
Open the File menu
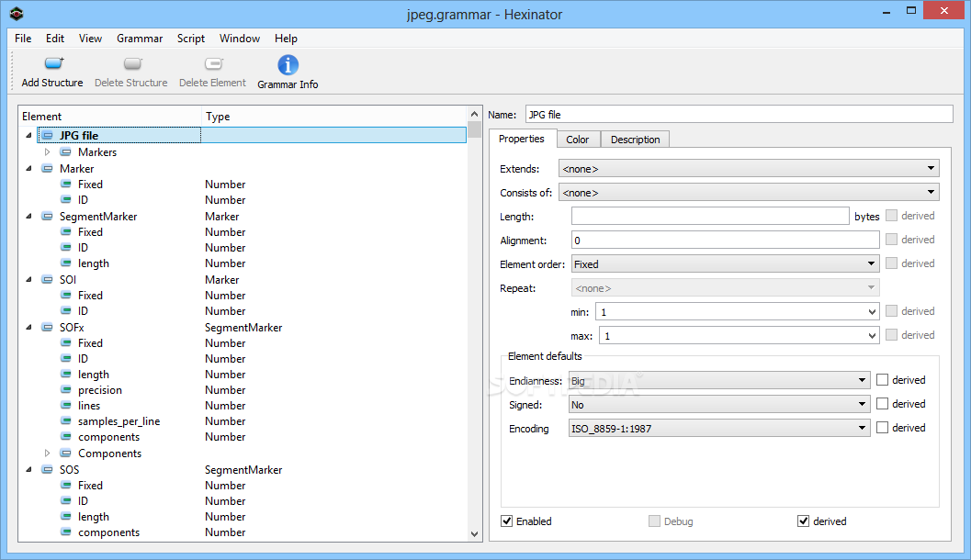click(x=23, y=39)
